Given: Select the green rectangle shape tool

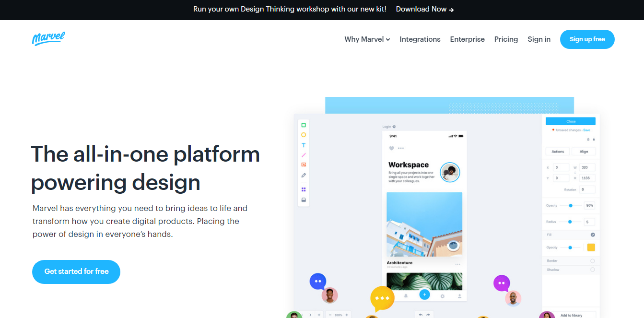Looking at the screenshot, I should pos(304,125).
